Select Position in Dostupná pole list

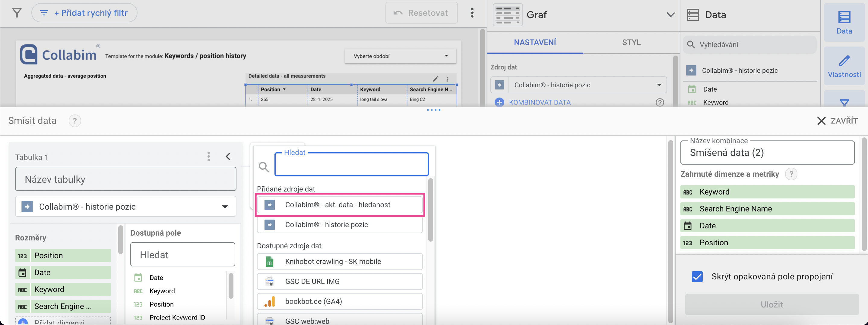(161, 304)
